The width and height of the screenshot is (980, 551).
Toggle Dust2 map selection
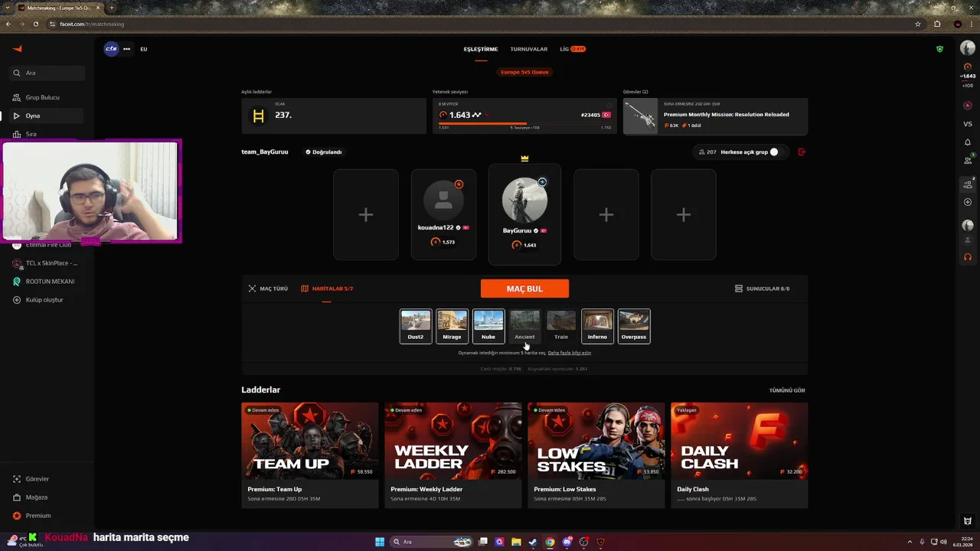pos(416,326)
